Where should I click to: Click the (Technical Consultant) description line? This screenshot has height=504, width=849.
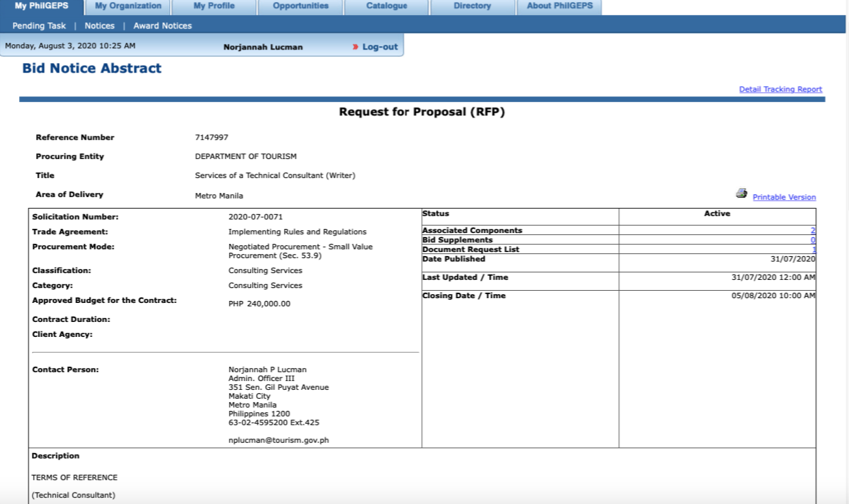pos(73,495)
